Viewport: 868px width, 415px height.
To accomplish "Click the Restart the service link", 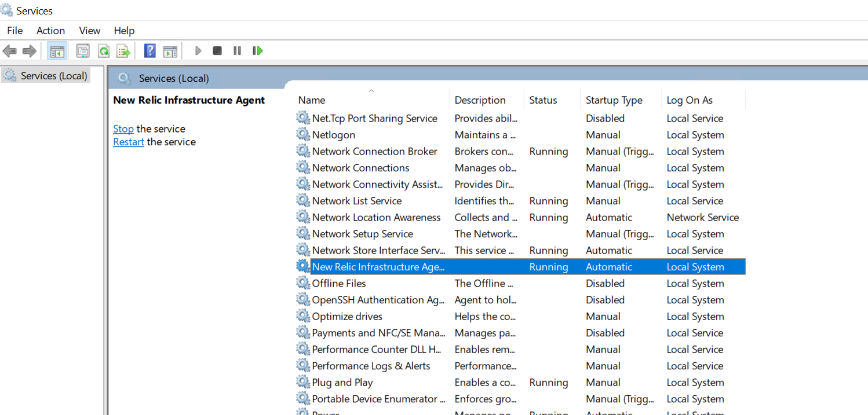I will (129, 142).
